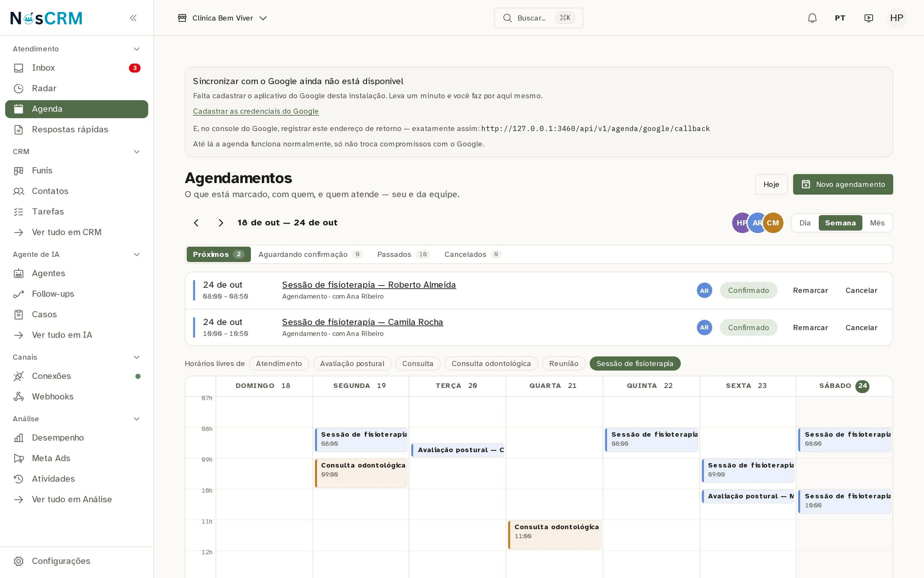Viewport: 924px width, 578px height.
Task: Select Consulta odontológica free-slots chip
Action: click(x=491, y=363)
